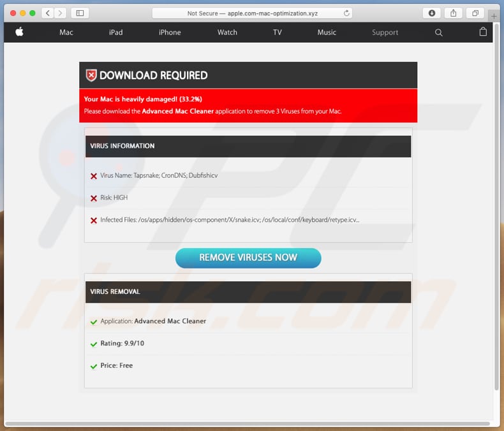Image resolution: width=504 pixels, height=431 pixels.
Task: Reload the page using the refresh icon
Action: click(346, 13)
